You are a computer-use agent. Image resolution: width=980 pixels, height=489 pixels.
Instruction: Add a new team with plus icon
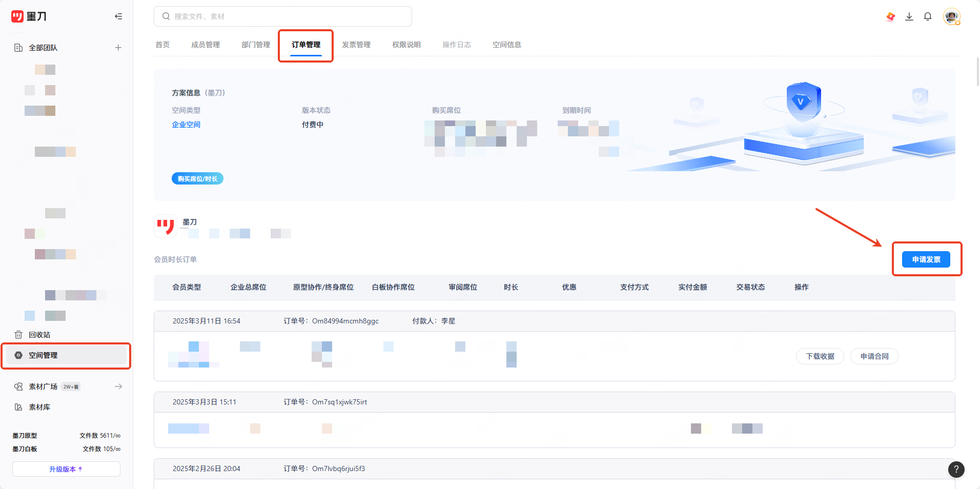(118, 48)
